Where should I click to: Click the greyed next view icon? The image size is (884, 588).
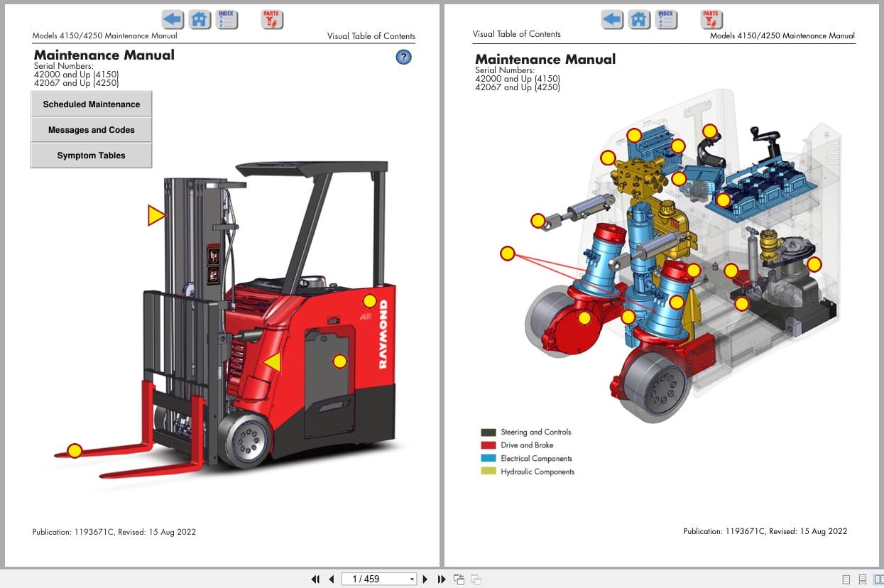point(476,579)
